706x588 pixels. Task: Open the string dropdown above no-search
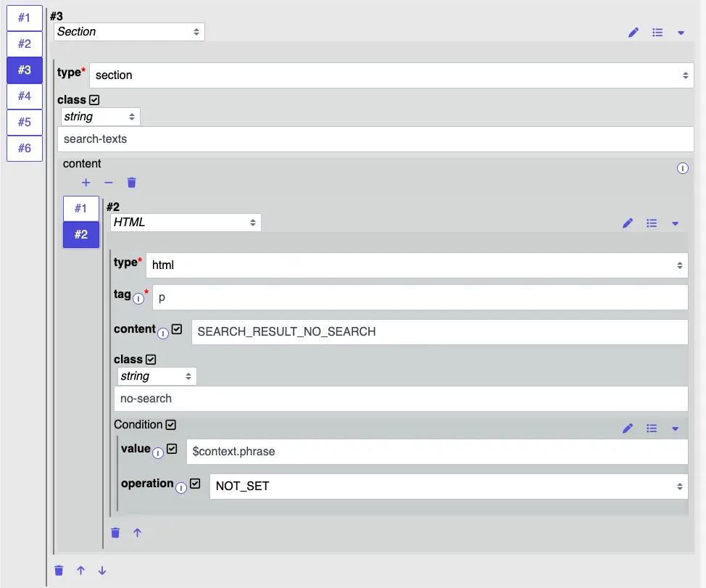(x=157, y=376)
